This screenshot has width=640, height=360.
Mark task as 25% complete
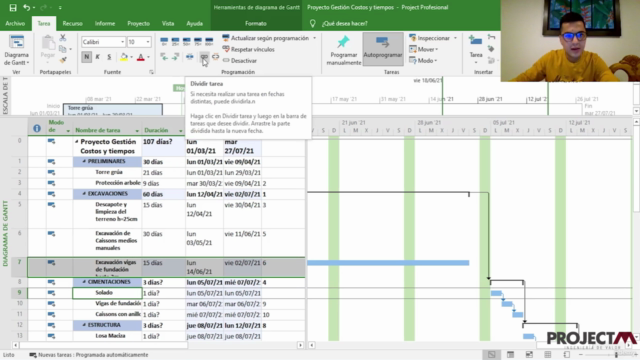[x=176, y=42]
